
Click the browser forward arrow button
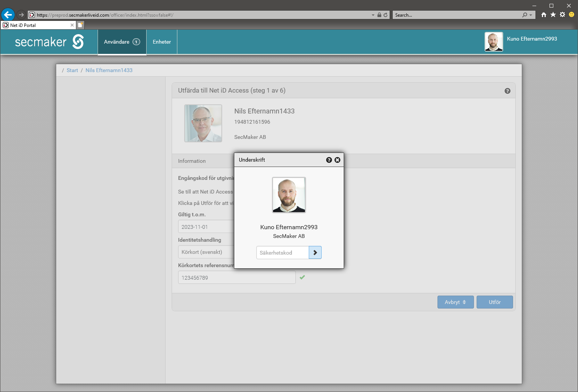[21, 15]
